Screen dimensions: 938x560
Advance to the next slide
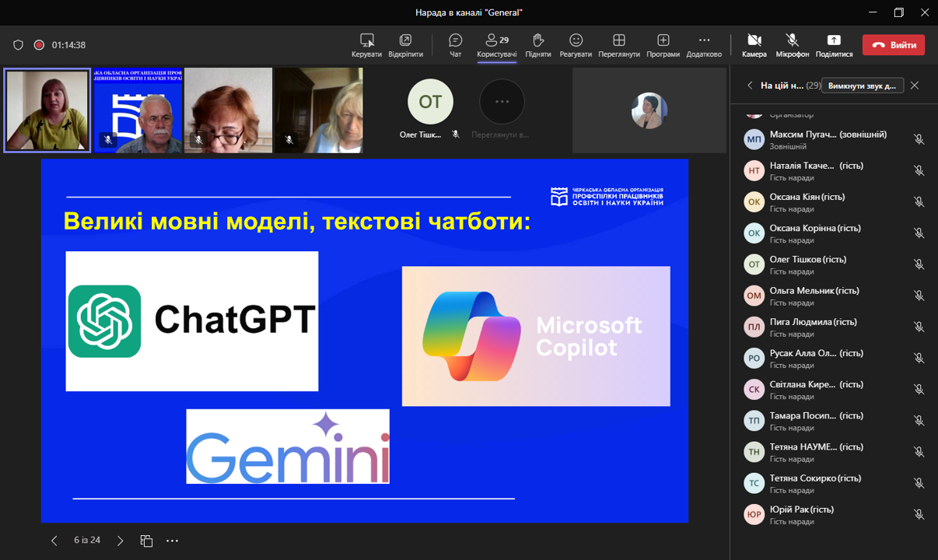(x=120, y=541)
